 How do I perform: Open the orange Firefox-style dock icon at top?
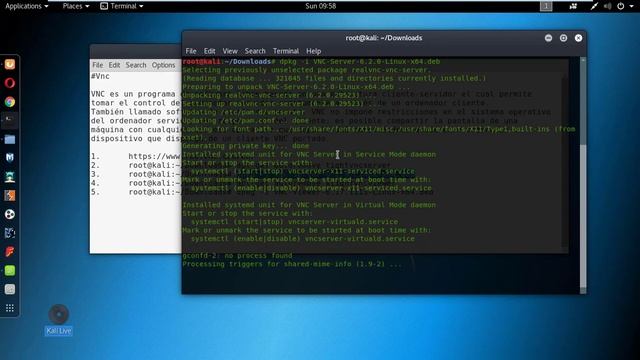[x=10, y=64]
